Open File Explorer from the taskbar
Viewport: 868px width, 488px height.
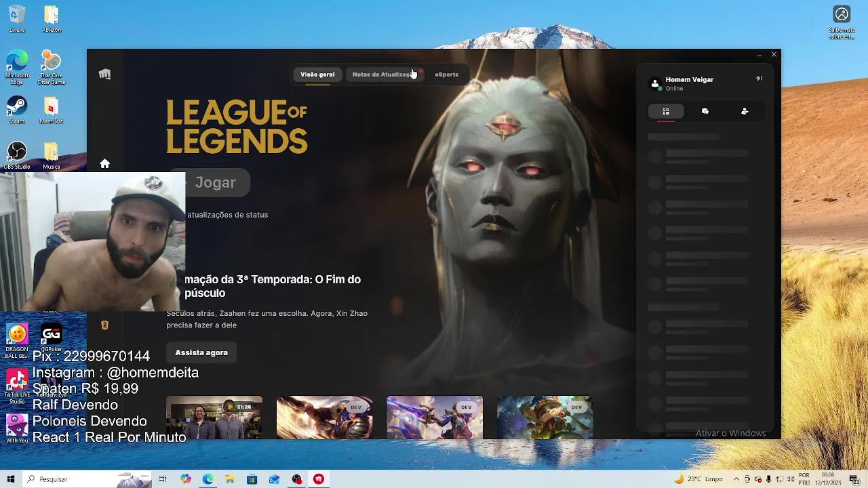230,479
